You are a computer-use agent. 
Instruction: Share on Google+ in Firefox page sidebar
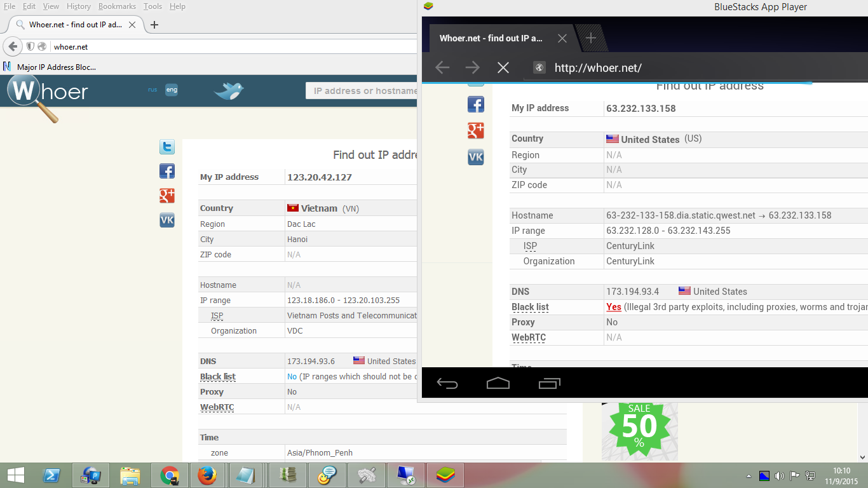pos(166,196)
